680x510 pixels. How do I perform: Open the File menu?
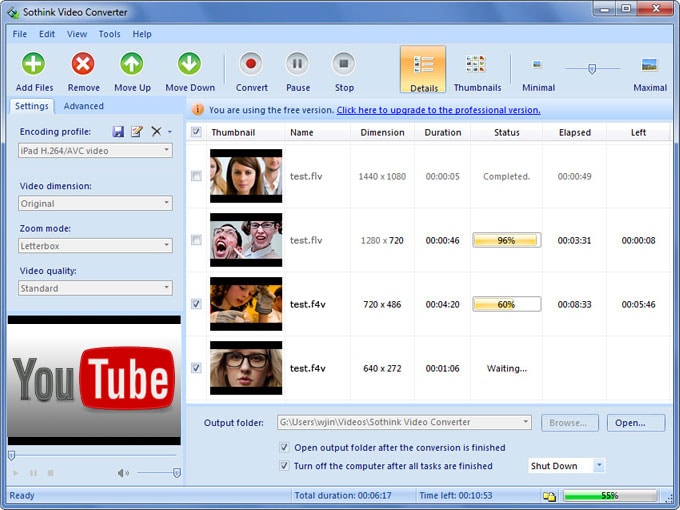click(x=20, y=34)
